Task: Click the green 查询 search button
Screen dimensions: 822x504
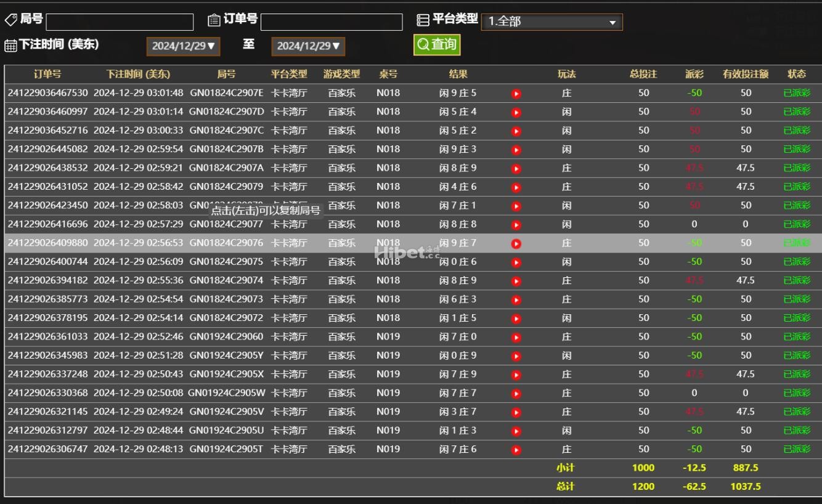Action: 437,44
